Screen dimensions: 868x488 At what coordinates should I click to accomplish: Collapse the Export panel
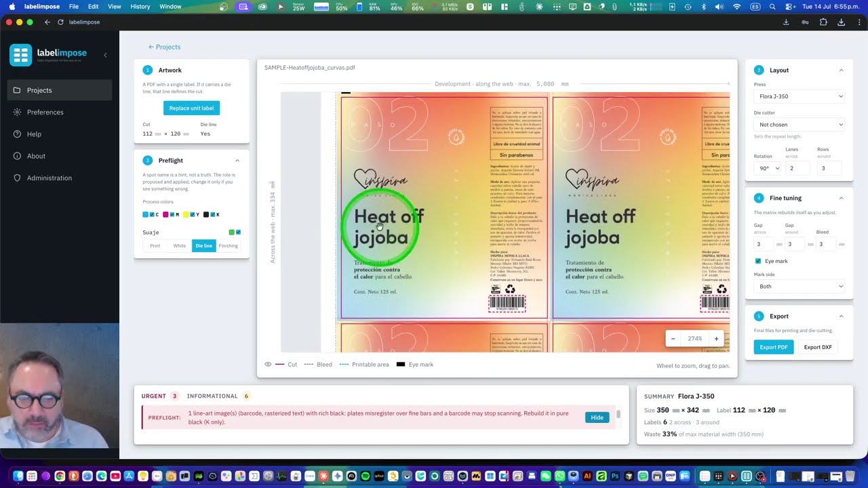pos(841,316)
